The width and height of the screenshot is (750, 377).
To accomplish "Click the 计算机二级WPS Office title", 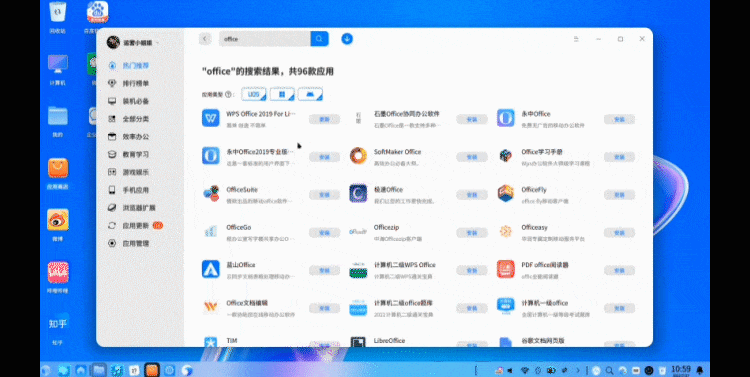I will (x=405, y=265).
